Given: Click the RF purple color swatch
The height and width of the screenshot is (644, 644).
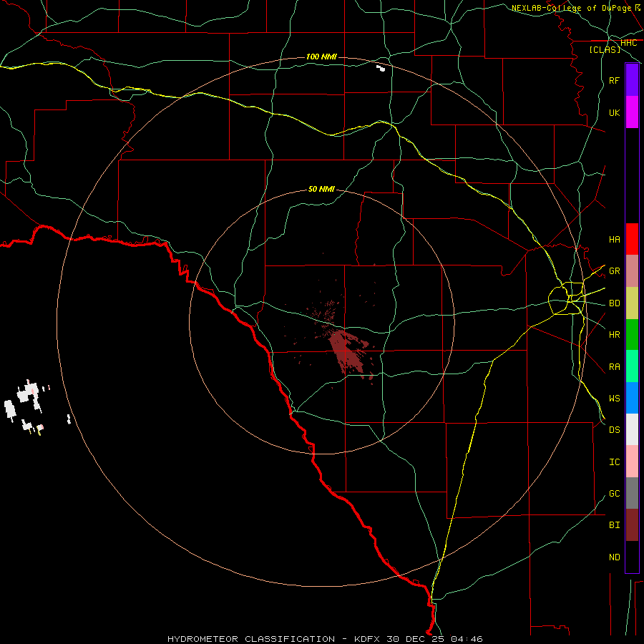Looking at the screenshot, I should (x=632, y=80).
